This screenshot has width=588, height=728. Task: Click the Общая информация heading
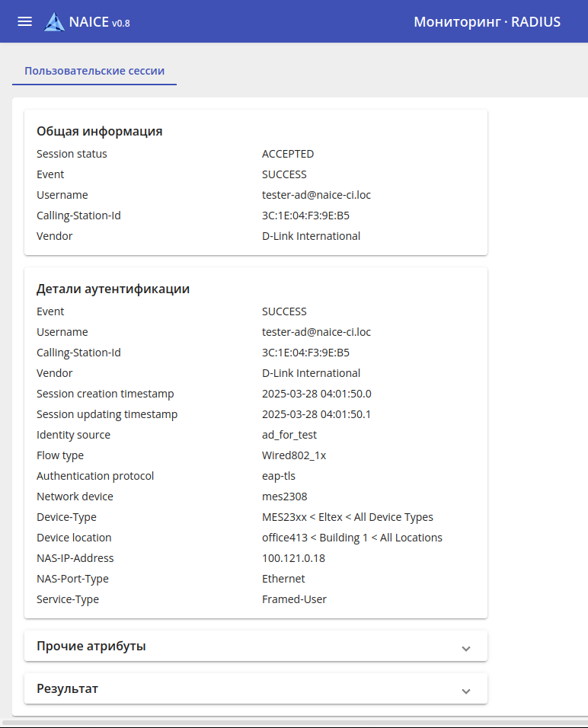coord(100,131)
